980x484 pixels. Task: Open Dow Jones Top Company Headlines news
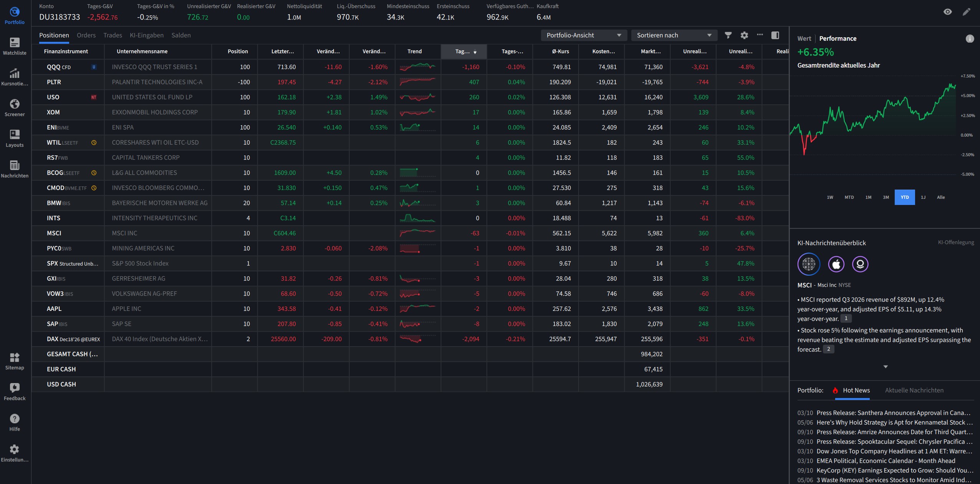pyautogui.click(x=885, y=451)
